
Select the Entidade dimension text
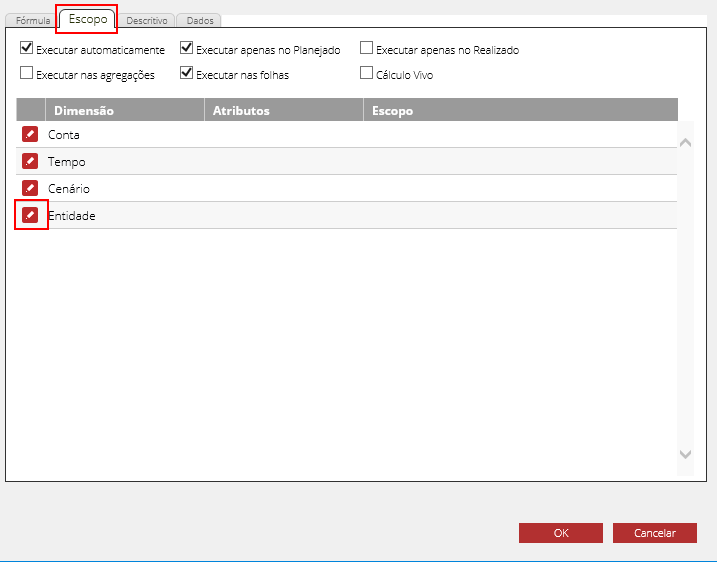[x=72, y=215]
